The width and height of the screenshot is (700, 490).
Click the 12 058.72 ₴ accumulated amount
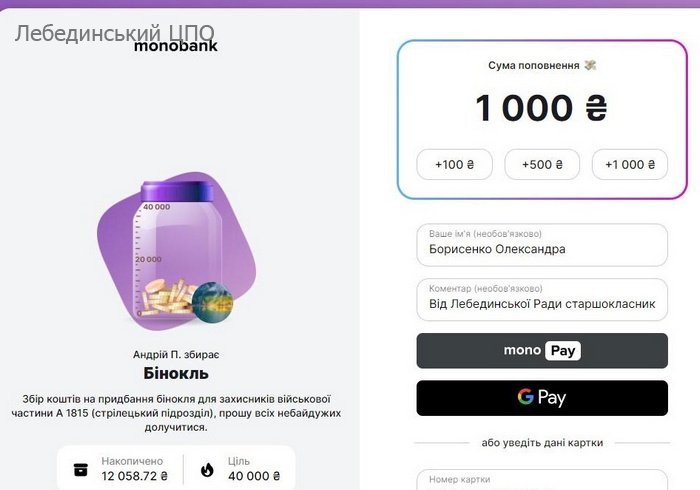coord(135,476)
